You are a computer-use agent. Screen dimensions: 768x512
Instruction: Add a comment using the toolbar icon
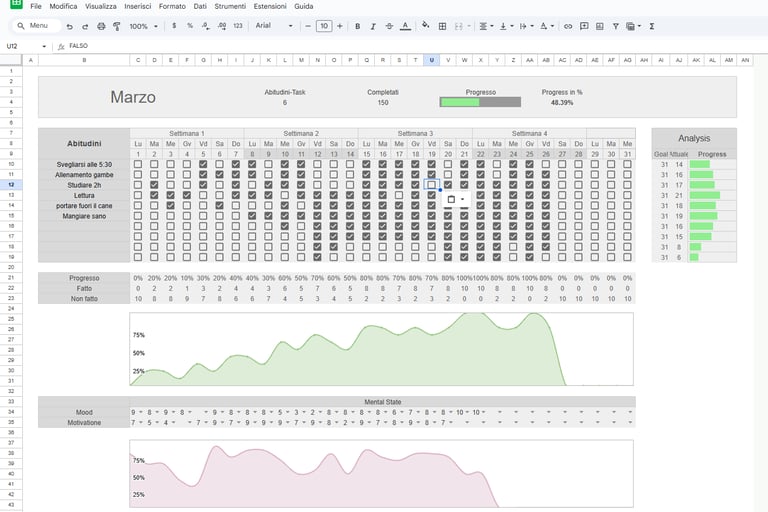[x=584, y=26]
